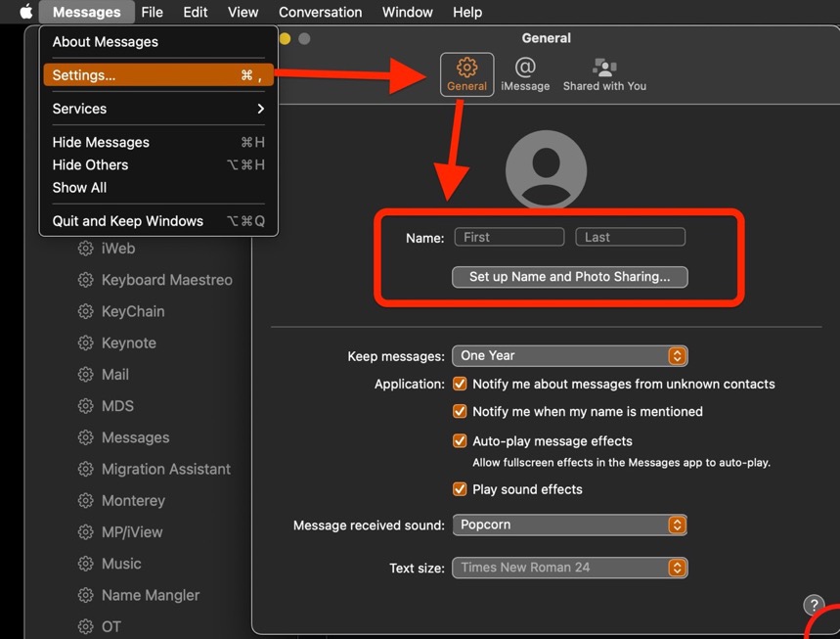
Task: Click the help question mark button
Action: 814,605
